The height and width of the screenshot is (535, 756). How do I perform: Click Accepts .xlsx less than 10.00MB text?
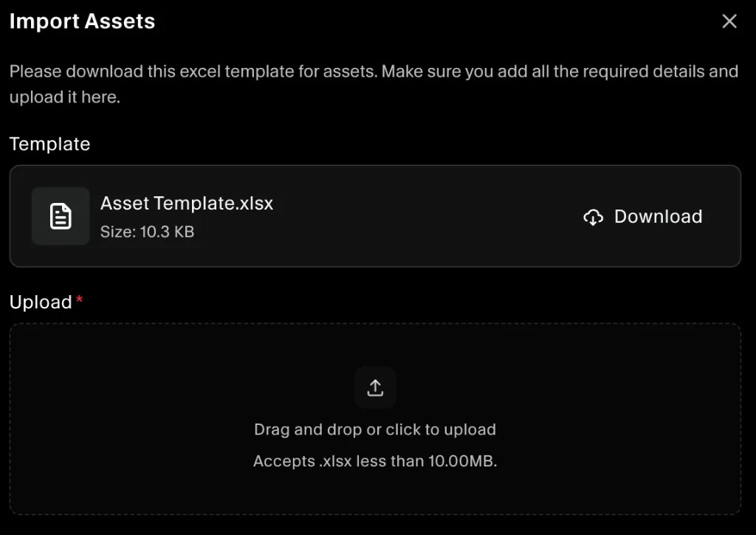click(375, 460)
